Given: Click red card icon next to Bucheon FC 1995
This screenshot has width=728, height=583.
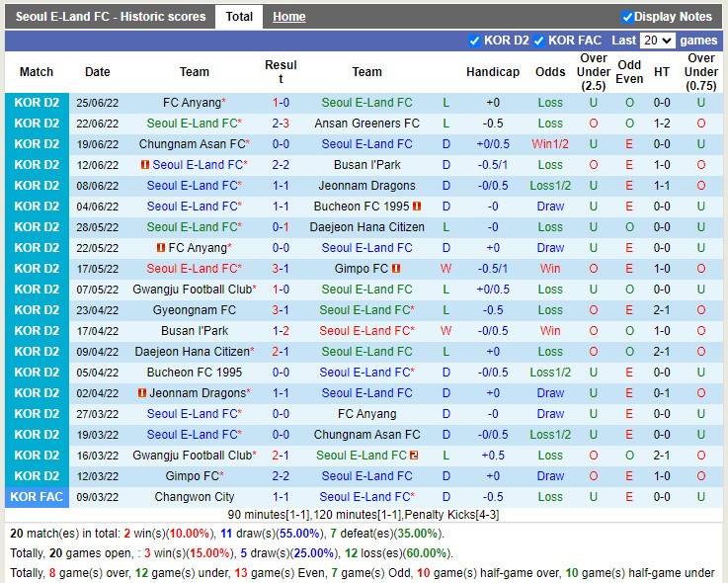Looking at the screenshot, I should coord(417,207).
